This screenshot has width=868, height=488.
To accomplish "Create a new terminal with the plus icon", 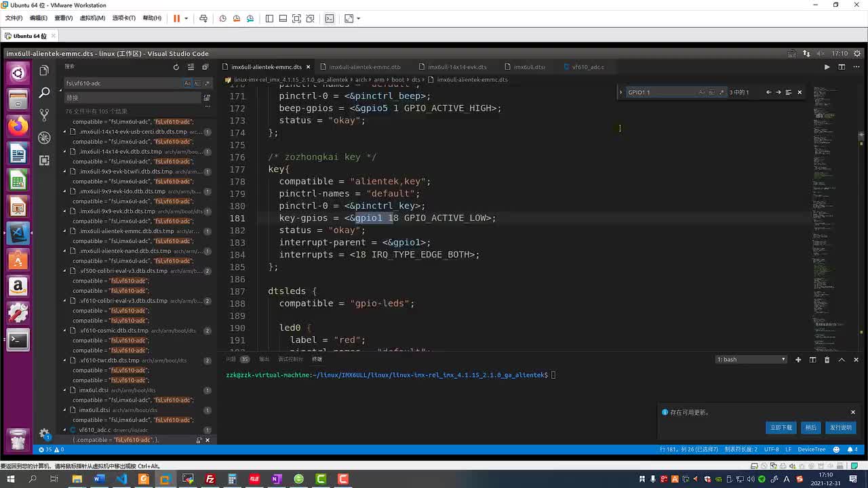I will (798, 359).
